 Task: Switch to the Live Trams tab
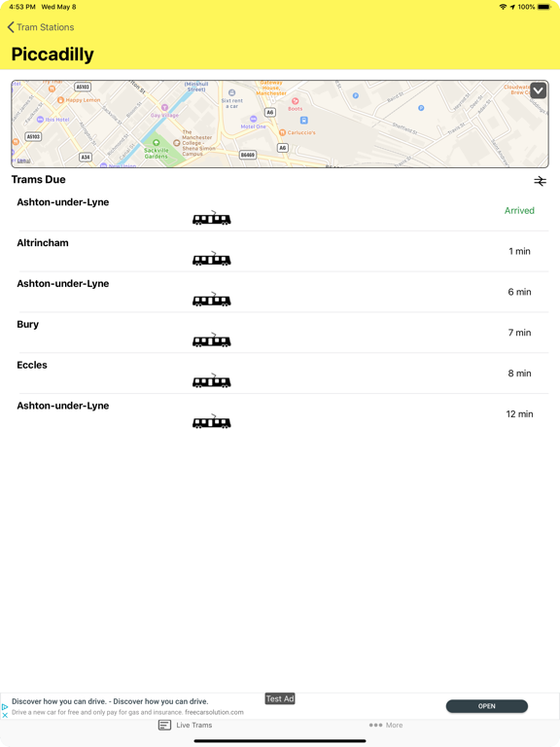186,725
